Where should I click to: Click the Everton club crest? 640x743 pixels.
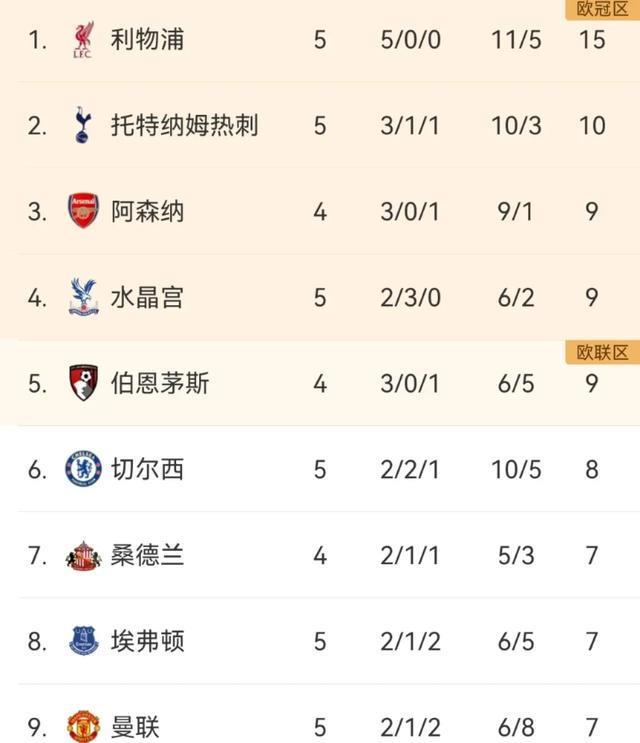(83, 640)
